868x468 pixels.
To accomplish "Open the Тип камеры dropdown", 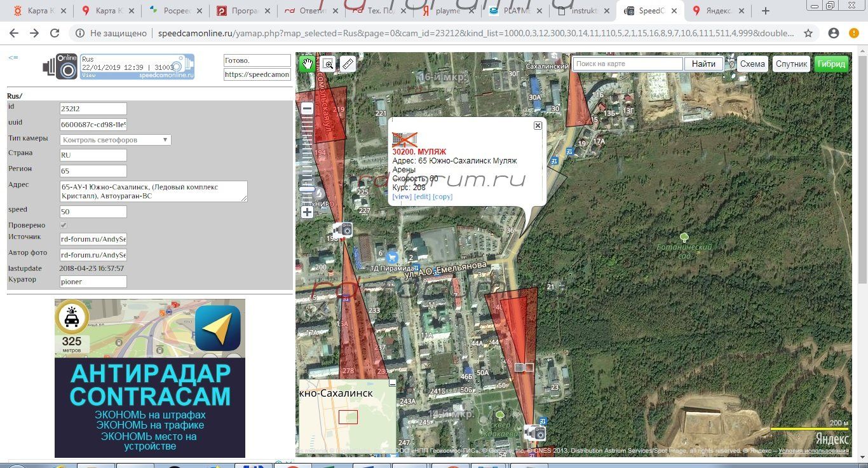I will (116, 140).
